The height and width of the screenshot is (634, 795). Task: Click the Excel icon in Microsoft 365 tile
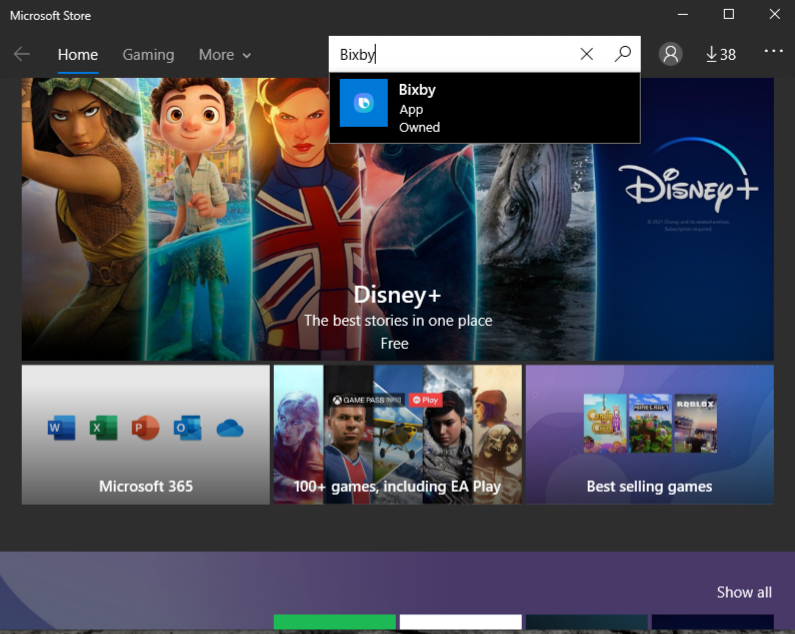click(103, 428)
